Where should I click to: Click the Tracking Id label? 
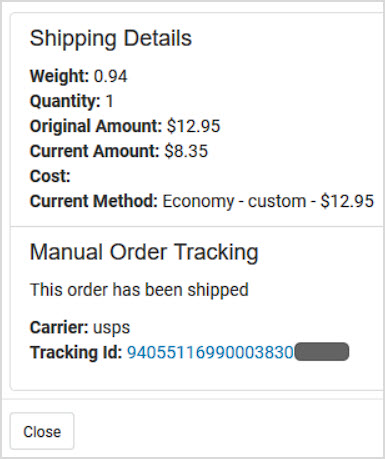(76, 352)
